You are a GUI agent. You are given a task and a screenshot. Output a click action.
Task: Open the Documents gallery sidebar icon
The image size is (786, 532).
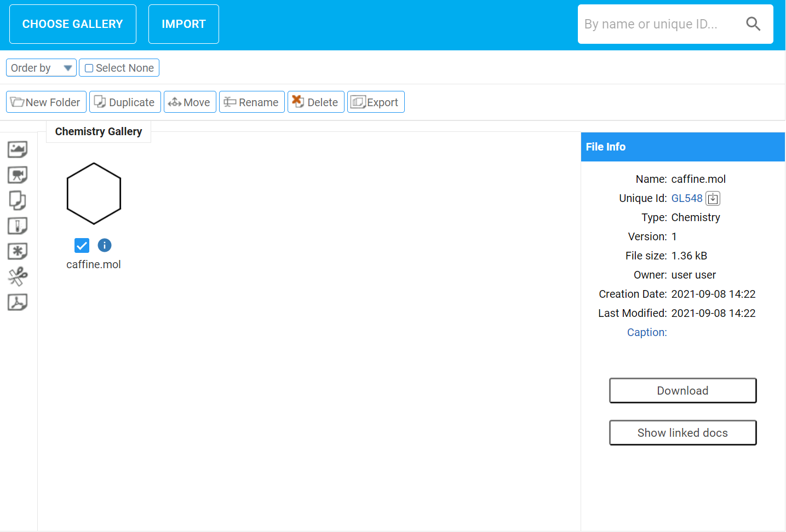click(18, 200)
